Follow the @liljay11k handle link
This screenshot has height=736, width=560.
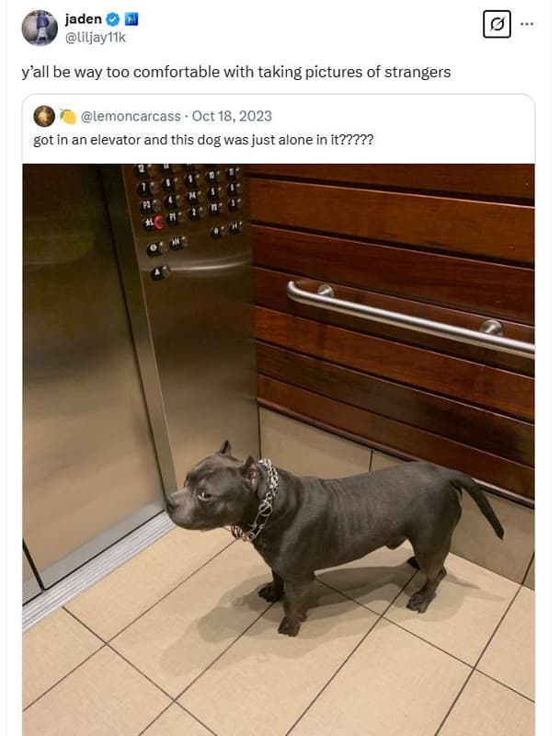coord(96,37)
